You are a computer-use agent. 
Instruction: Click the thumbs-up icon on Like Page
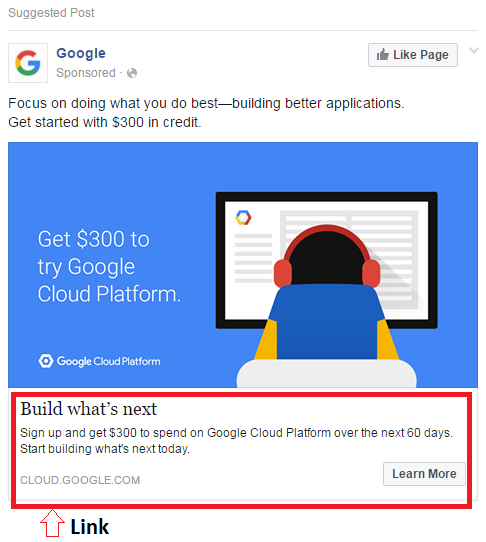point(382,55)
